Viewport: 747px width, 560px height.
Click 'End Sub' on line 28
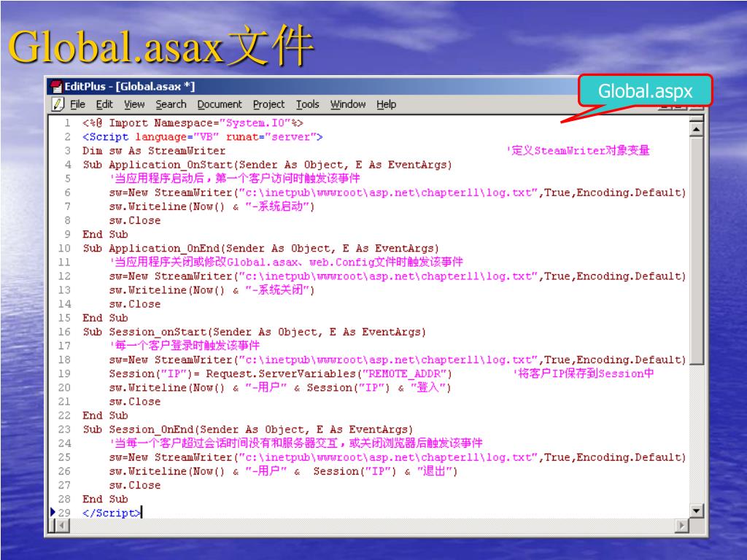(x=105, y=499)
